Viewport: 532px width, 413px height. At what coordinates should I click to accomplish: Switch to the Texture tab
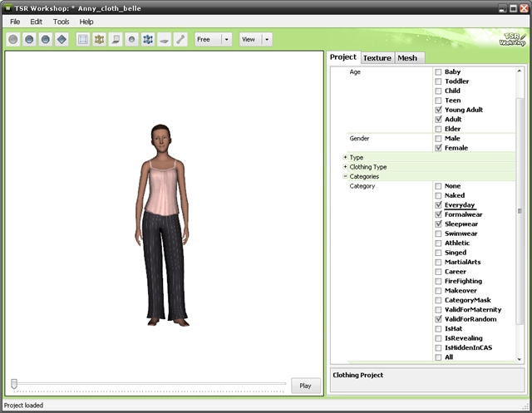pos(377,58)
